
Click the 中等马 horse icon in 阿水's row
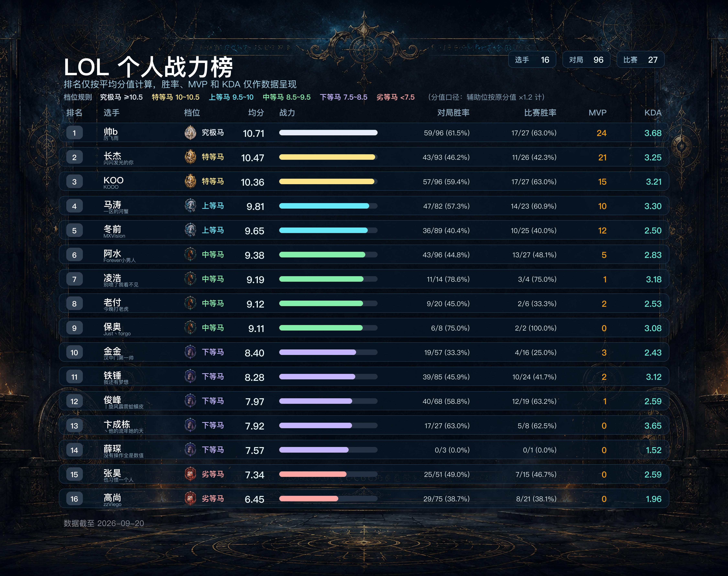point(190,255)
